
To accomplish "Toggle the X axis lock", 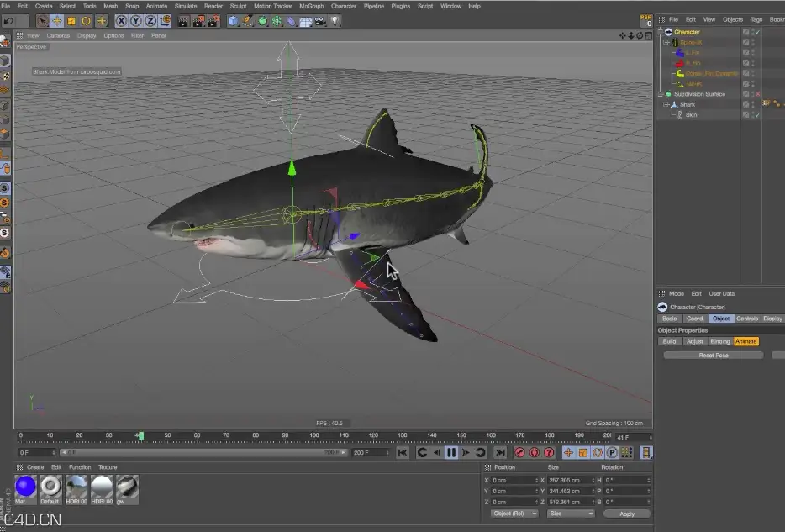I will [x=121, y=21].
